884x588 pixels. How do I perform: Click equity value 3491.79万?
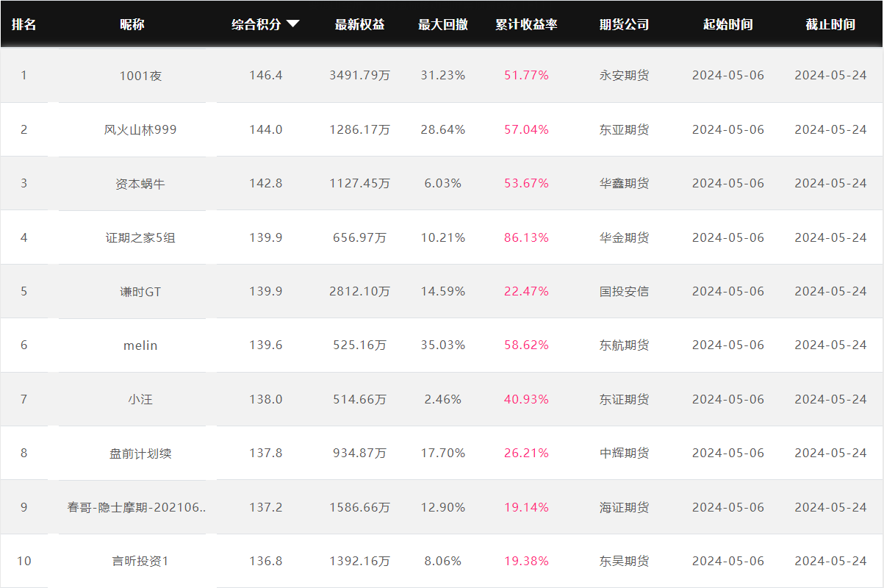coord(359,75)
